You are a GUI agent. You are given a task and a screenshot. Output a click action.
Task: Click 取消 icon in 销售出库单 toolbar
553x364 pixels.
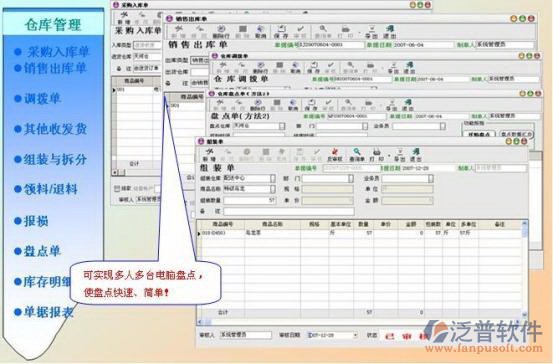pyautogui.click(x=260, y=32)
